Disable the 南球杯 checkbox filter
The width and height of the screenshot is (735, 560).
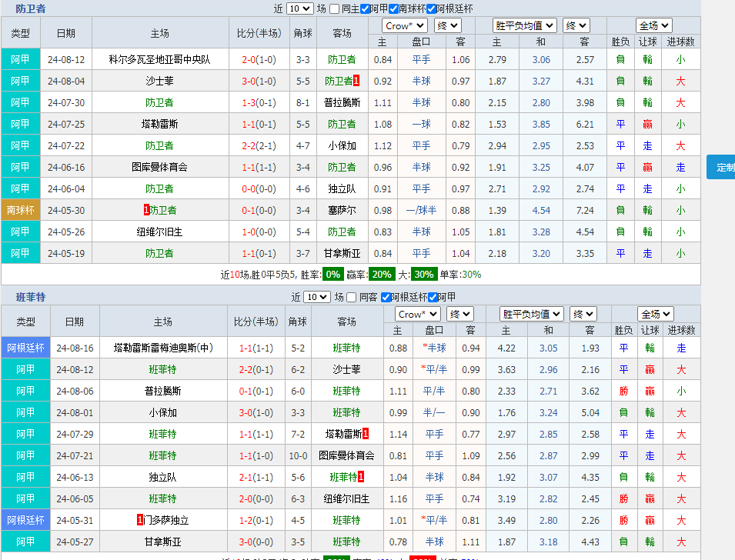(x=394, y=8)
